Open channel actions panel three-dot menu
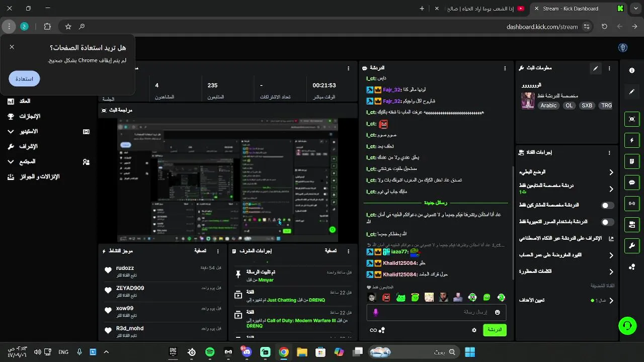The width and height of the screenshot is (644, 362). click(609, 153)
